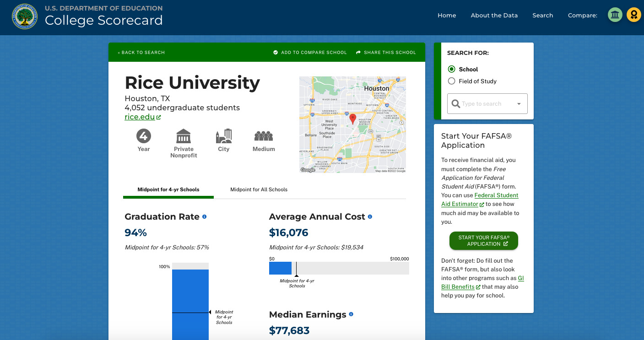Click the 94% graduation rate value
The width and height of the screenshot is (644, 340).
pos(135,232)
